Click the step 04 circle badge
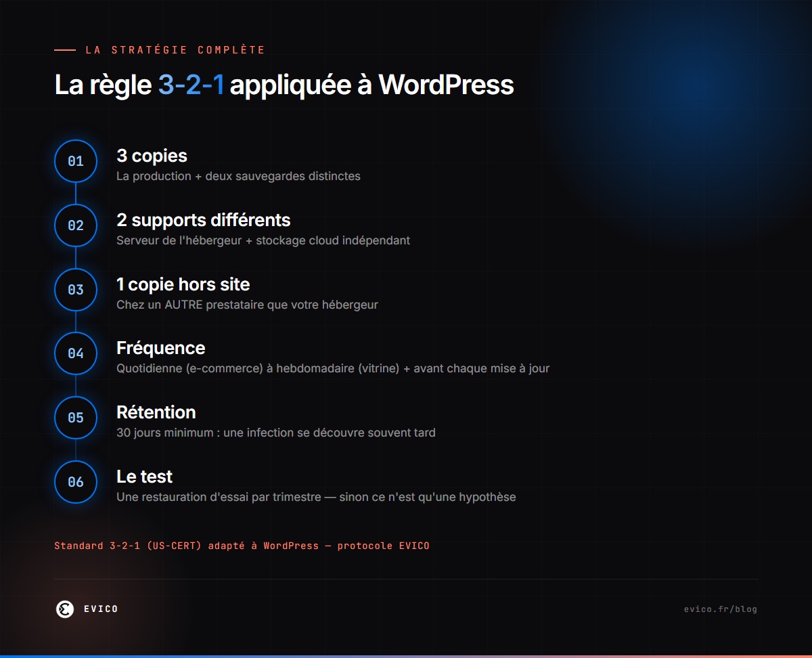 pyautogui.click(x=76, y=353)
